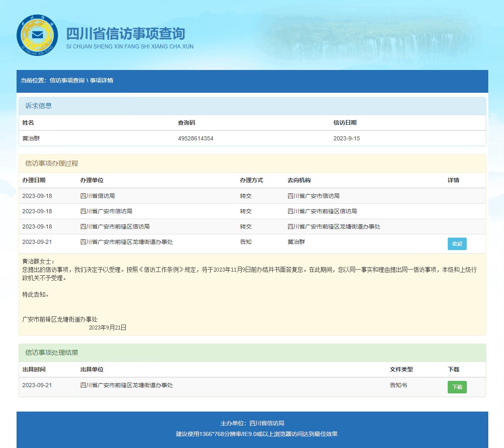
Task: Download the 告知书 document
Action: 457,387
